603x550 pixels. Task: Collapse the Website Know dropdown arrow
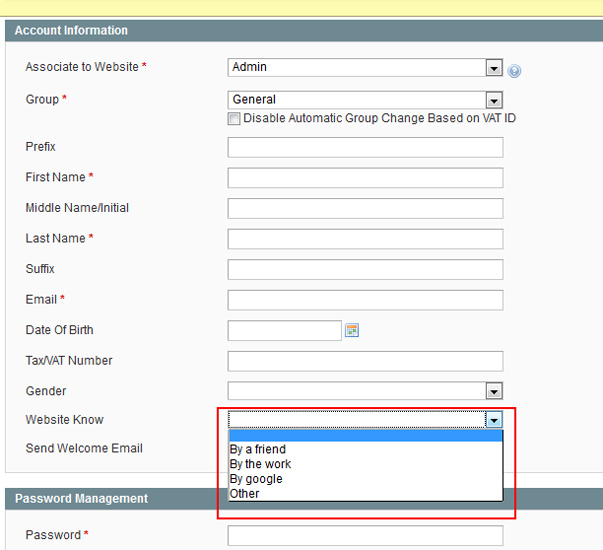click(494, 420)
